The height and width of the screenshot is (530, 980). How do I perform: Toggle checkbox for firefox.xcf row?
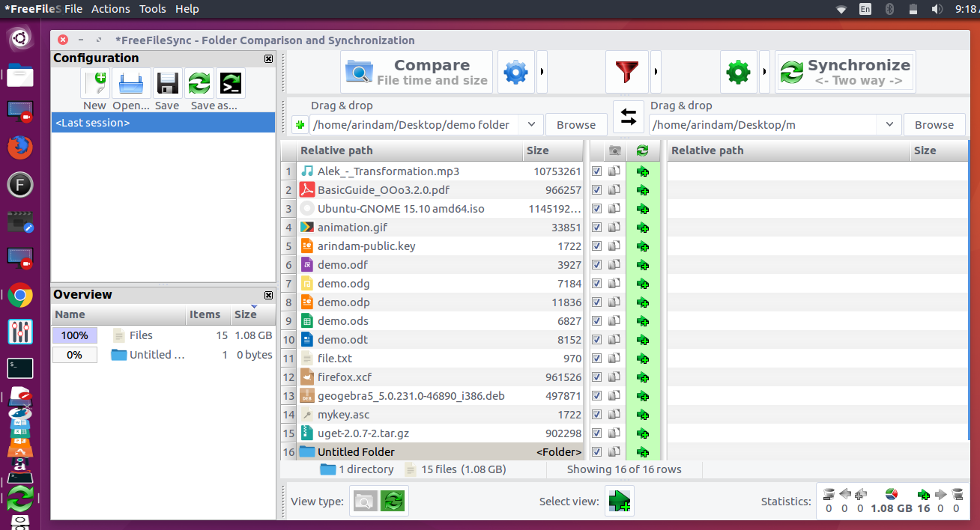(596, 377)
